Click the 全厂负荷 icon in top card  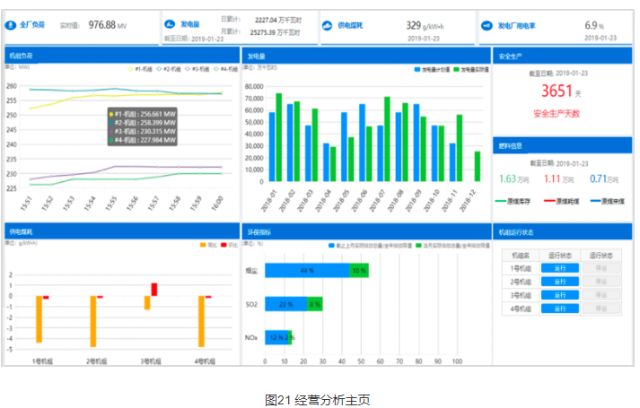click(x=13, y=24)
